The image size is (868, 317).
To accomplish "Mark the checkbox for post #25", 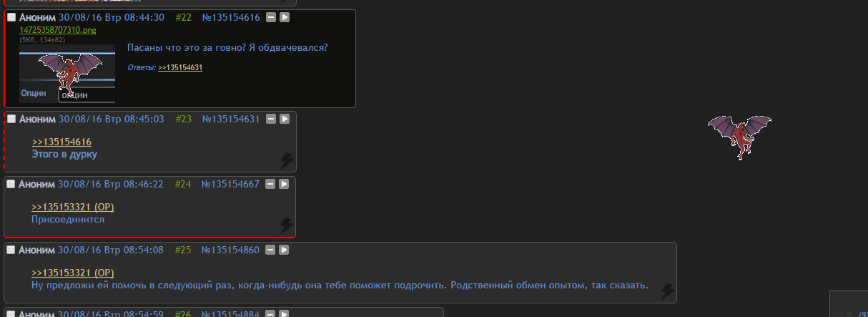I will click(11, 250).
